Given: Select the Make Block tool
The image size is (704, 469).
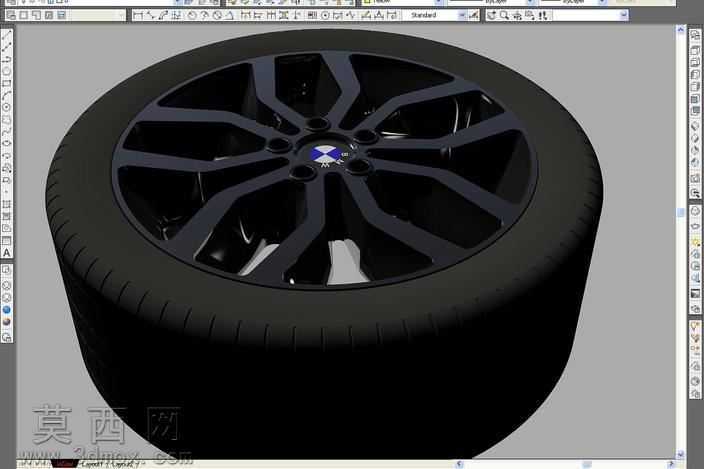Looking at the screenshot, I should (x=6, y=180).
